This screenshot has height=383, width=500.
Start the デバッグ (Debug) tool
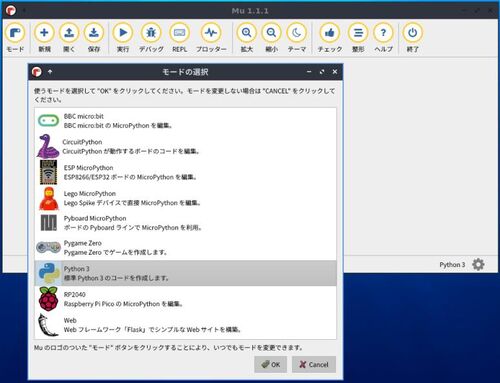(151, 38)
